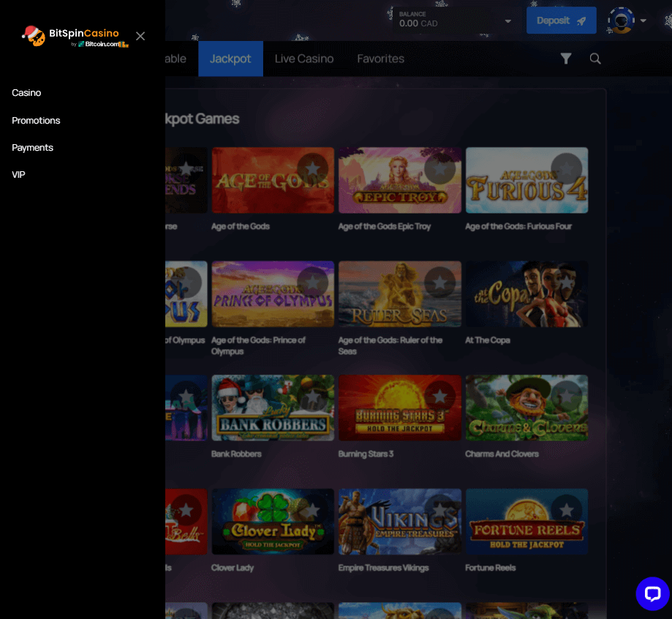Click the 'Age of the Gods: Furious Four' title
The image size is (672, 619).
[x=518, y=227]
